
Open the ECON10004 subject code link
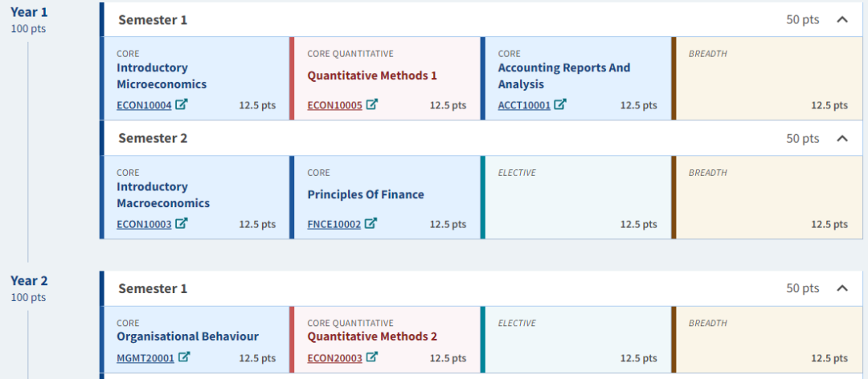[x=144, y=105]
